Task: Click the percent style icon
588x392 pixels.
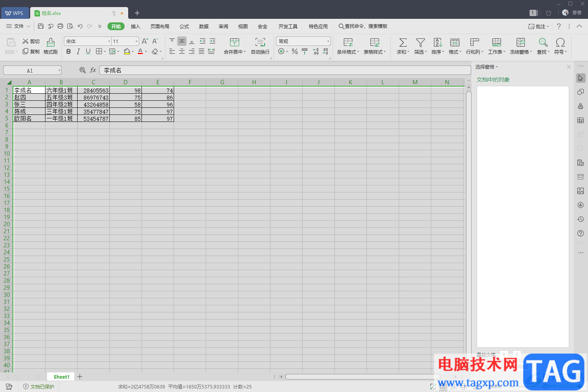Action: 295,51
